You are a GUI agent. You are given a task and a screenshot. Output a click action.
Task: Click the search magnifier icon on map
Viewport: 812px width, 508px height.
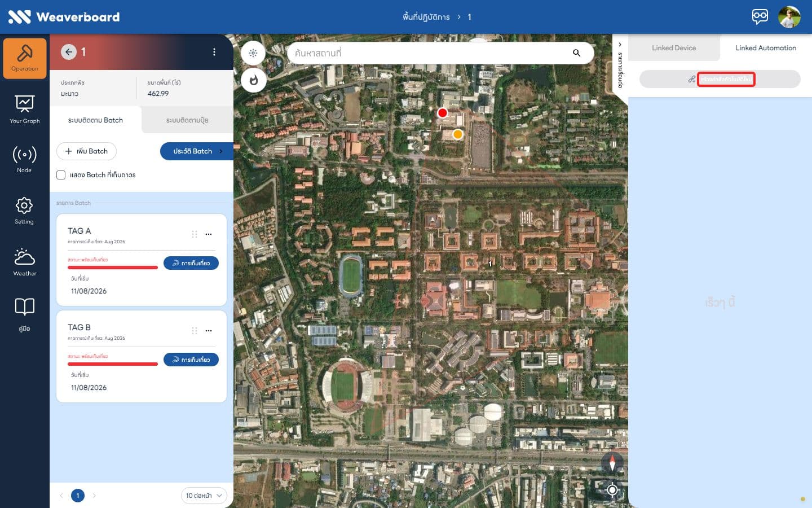576,53
